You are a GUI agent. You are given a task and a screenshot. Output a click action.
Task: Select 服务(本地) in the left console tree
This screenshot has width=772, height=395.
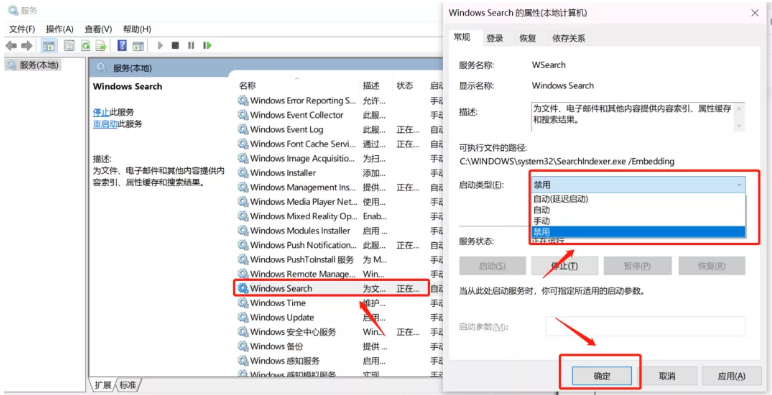point(33,65)
